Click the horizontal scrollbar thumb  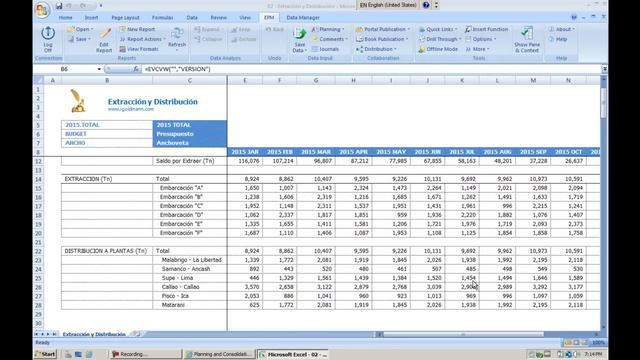tap(463, 334)
